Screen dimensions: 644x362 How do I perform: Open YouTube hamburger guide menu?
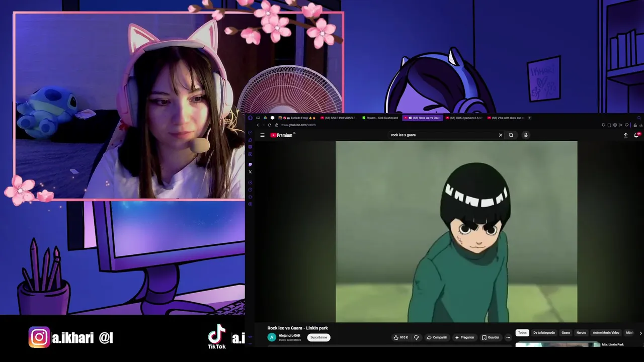(262, 135)
